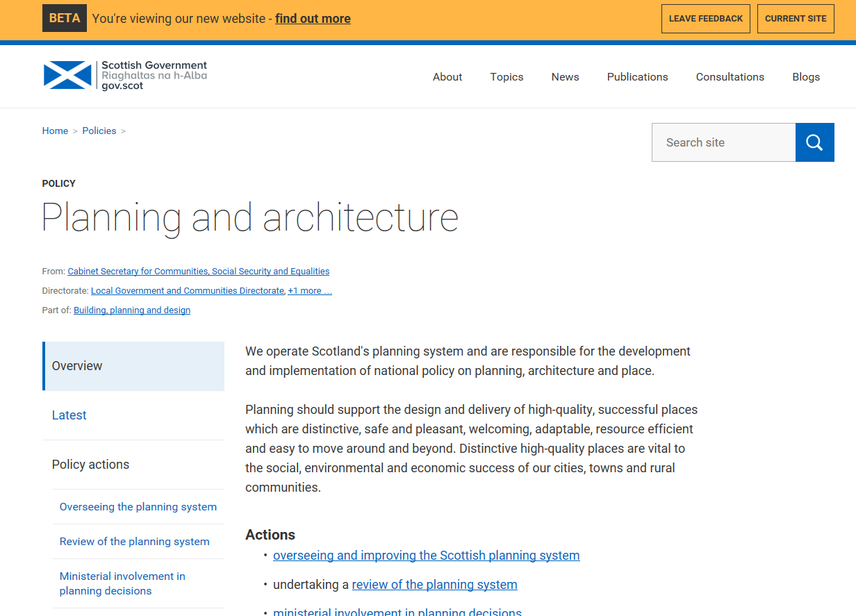
Task: Open the Cabinet Secretary for Communities link
Action: click(198, 272)
